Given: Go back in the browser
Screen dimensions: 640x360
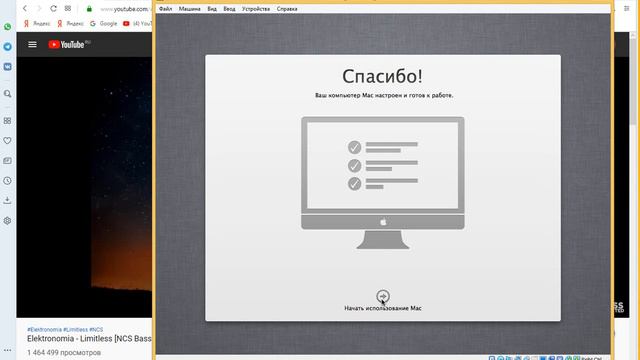Looking at the screenshot, I should tap(25, 8).
